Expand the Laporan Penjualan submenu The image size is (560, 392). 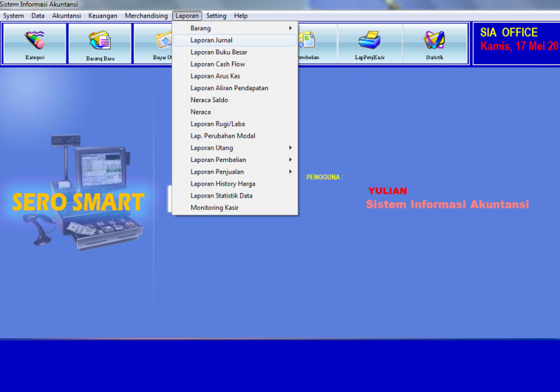pyautogui.click(x=235, y=172)
